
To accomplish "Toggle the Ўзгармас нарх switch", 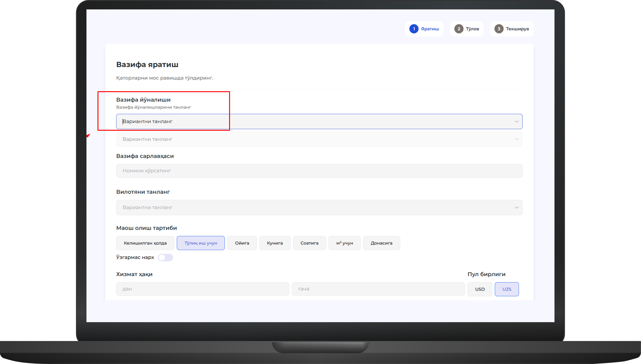I will coord(165,258).
